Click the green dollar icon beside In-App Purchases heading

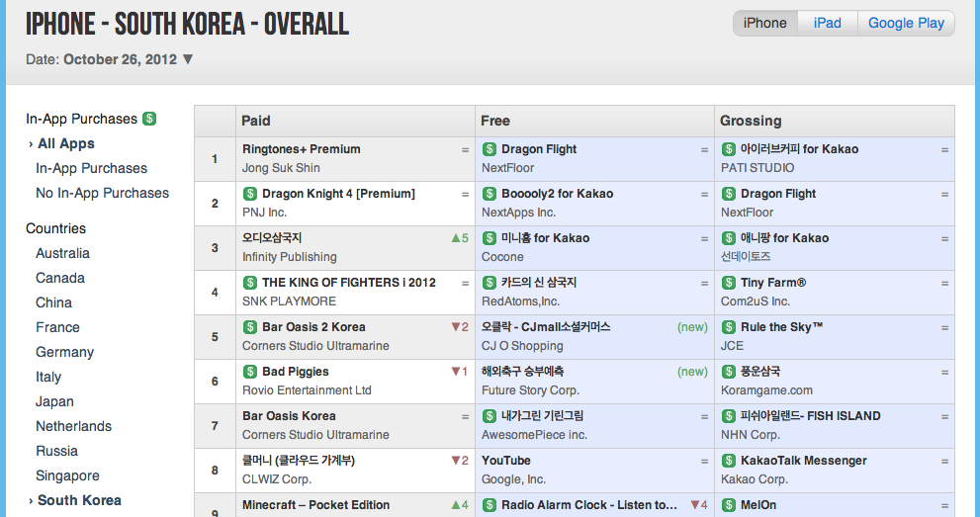click(x=149, y=119)
